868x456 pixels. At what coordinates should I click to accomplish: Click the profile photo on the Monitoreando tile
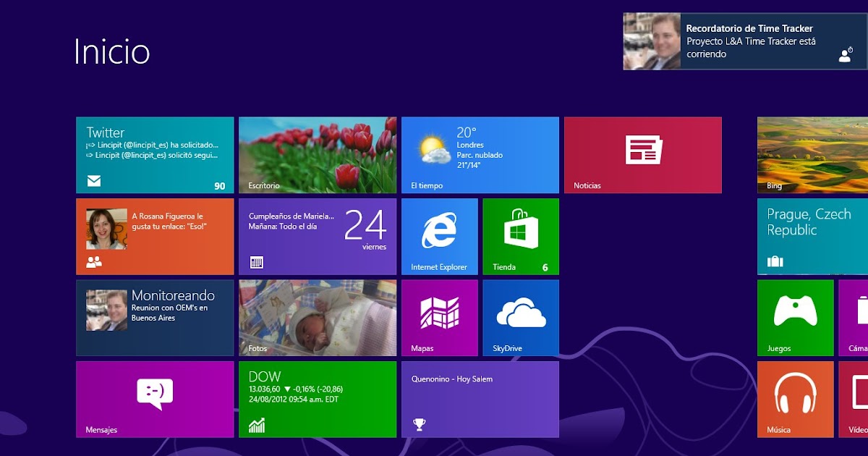pyautogui.click(x=106, y=311)
